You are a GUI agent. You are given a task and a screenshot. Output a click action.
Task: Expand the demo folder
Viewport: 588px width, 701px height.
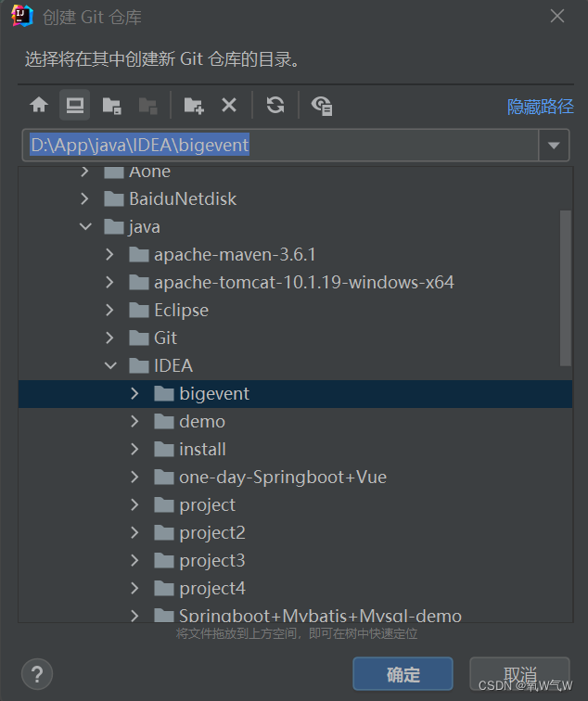[135, 421]
